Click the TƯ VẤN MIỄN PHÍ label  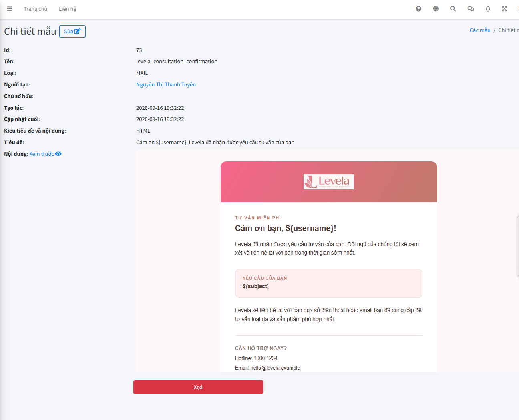[258, 218]
